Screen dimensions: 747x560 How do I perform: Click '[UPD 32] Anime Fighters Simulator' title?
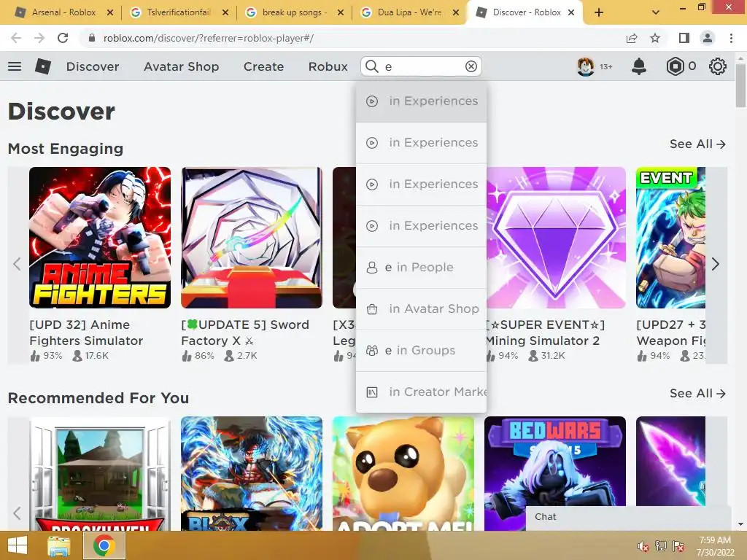pos(86,332)
